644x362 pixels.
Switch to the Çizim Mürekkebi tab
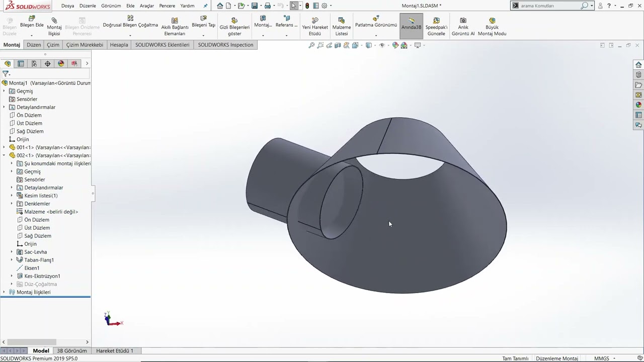click(x=85, y=45)
